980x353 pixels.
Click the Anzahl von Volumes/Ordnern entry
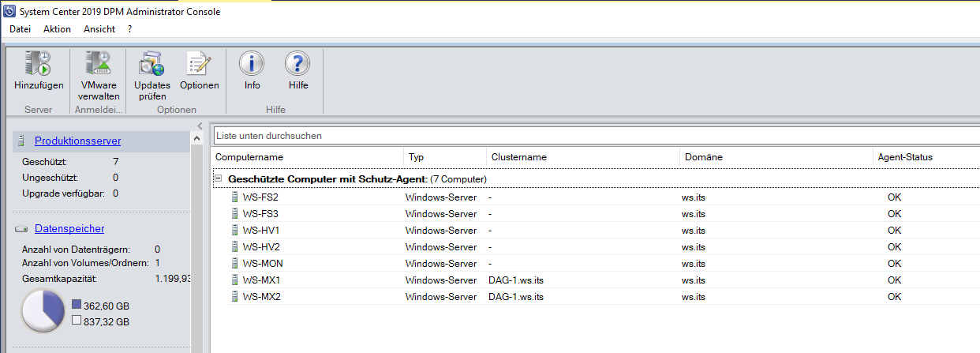[91, 262]
